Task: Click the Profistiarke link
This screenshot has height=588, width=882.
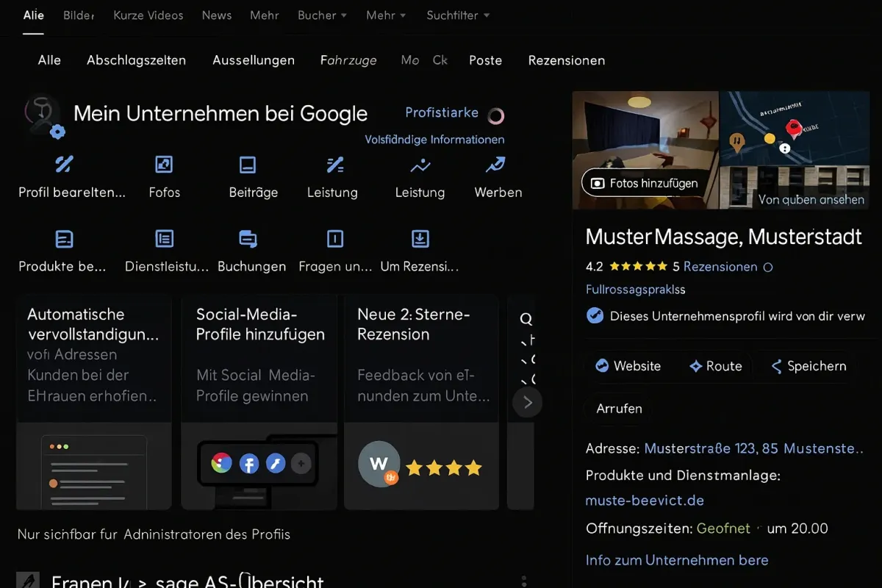Action: pyautogui.click(x=442, y=112)
